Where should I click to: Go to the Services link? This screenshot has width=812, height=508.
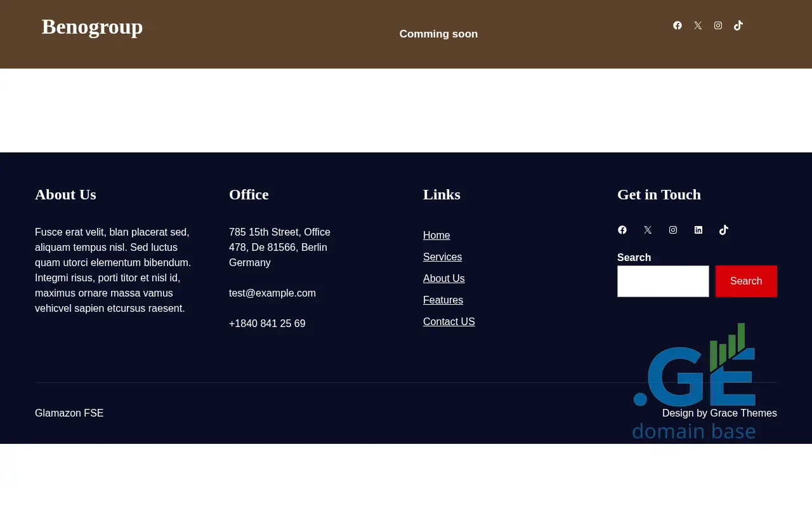coord(442,257)
